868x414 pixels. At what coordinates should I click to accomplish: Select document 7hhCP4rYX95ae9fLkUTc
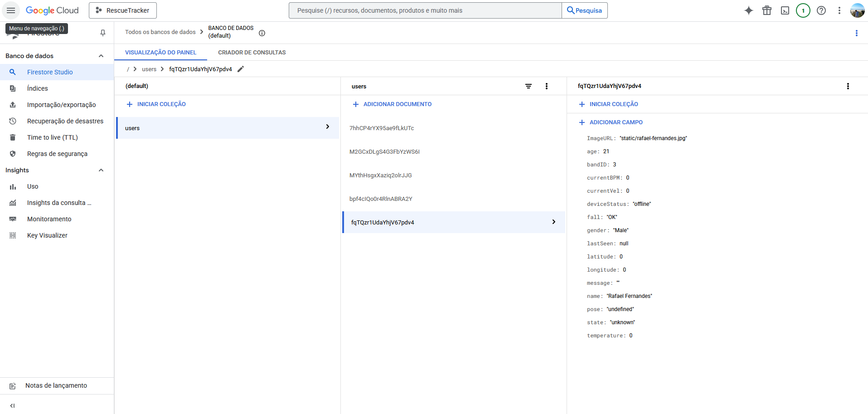coord(382,128)
